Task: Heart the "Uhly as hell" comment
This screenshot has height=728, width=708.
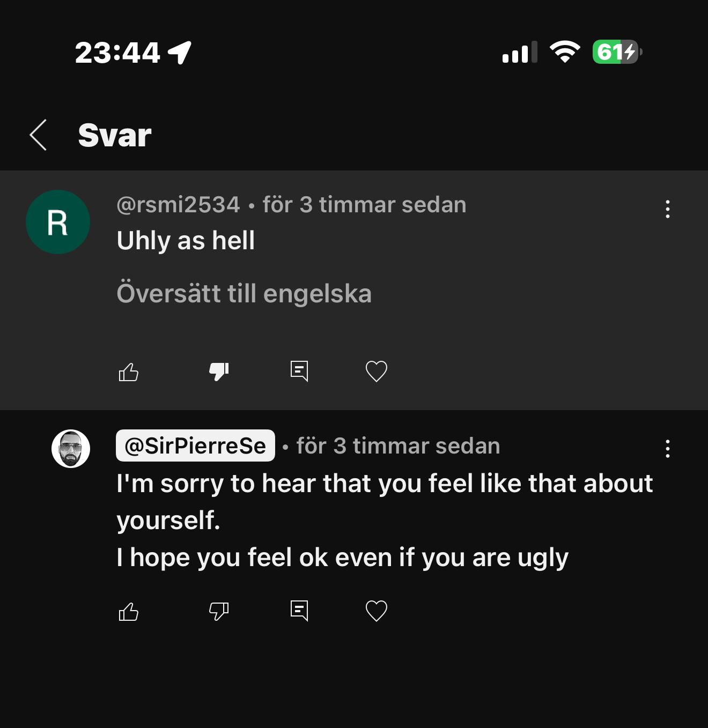Action: tap(376, 371)
